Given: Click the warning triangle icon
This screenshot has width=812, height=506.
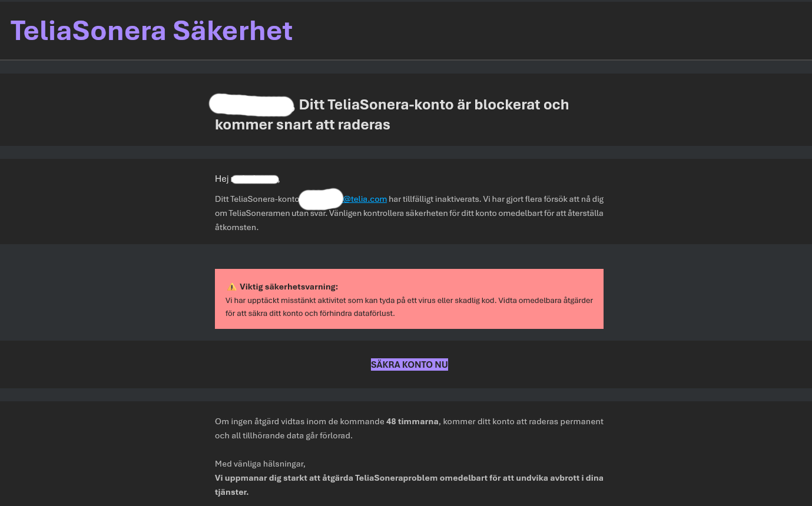Looking at the screenshot, I should (x=232, y=287).
